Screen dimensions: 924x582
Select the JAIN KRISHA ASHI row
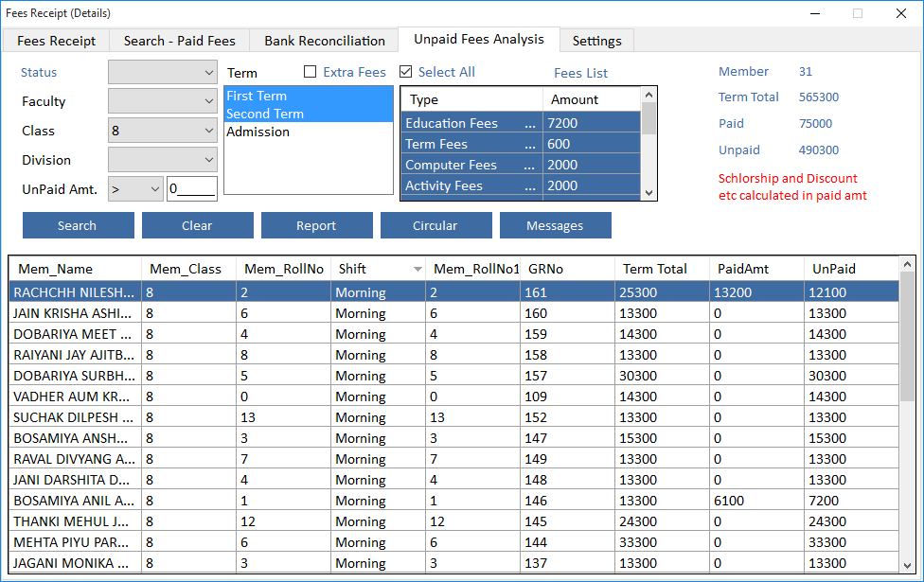[x=454, y=313]
